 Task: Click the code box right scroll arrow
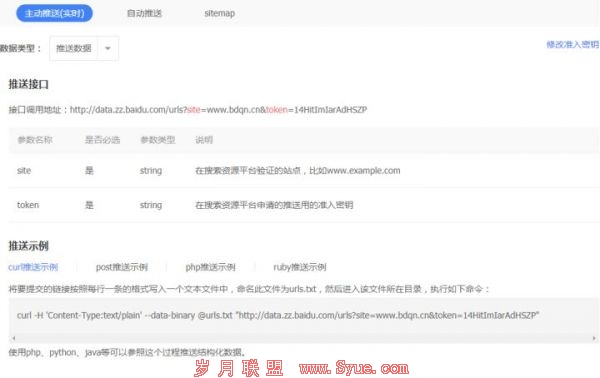(594, 338)
